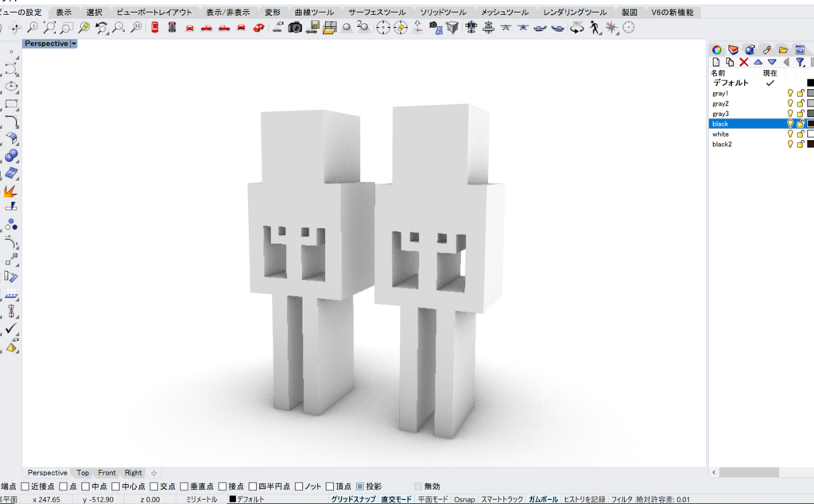Click the Explode orange burst tool
Viewport: 814px width, 504px height.
(x=10, y=192)
